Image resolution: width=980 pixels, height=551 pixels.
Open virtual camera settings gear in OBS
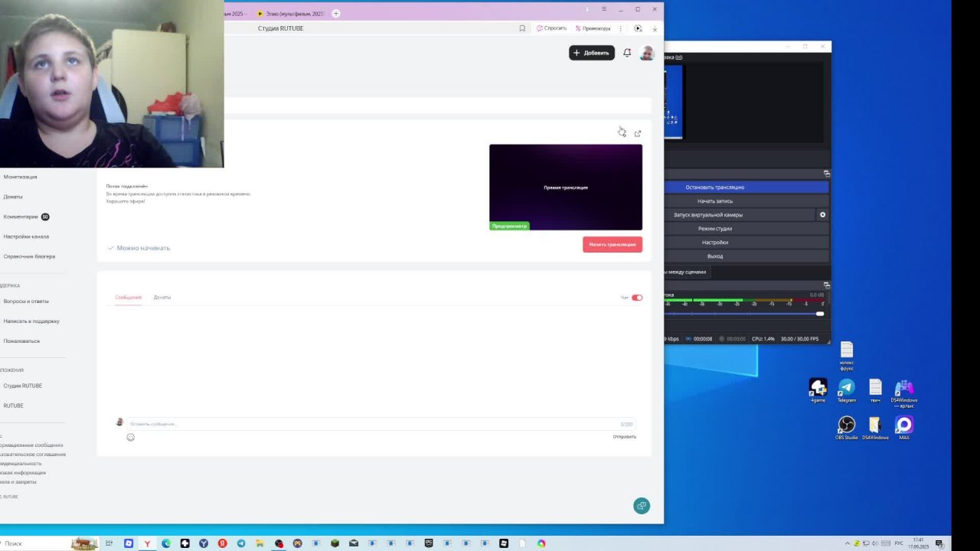(823, 214)
